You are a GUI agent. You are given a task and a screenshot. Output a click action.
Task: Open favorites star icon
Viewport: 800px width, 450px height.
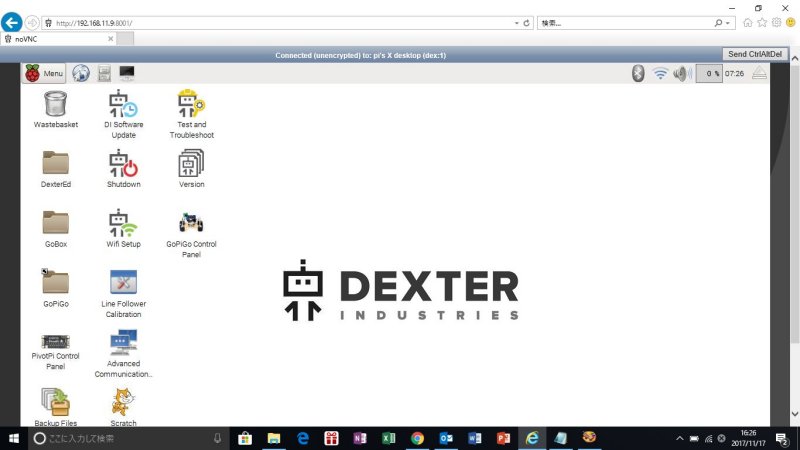(762, 22)
